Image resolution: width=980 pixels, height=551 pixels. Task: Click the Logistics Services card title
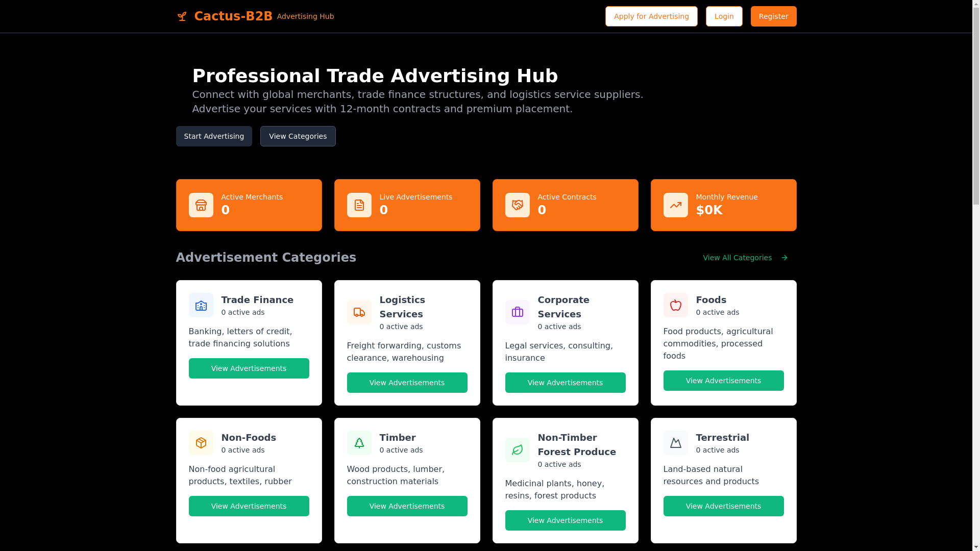402,307
